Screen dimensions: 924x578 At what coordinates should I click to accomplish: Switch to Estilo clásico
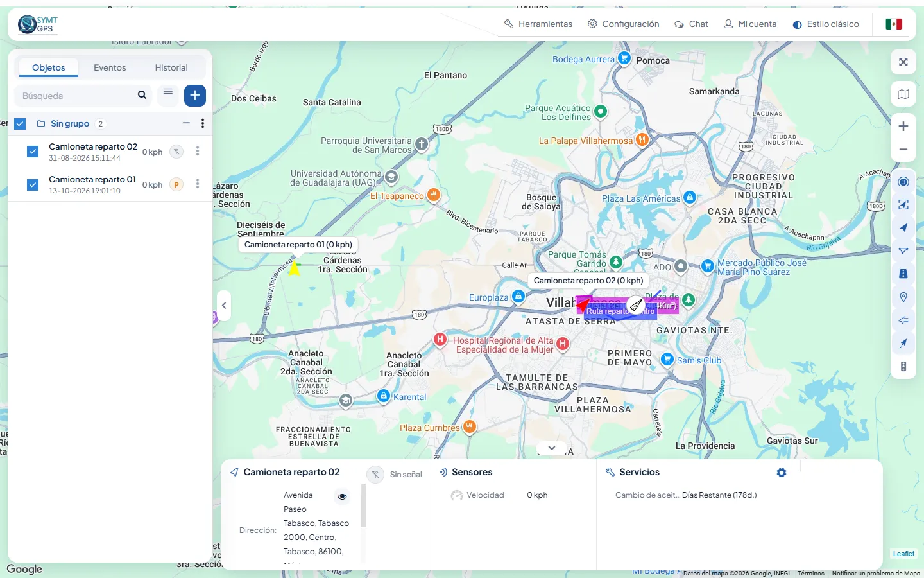point(826,24)
